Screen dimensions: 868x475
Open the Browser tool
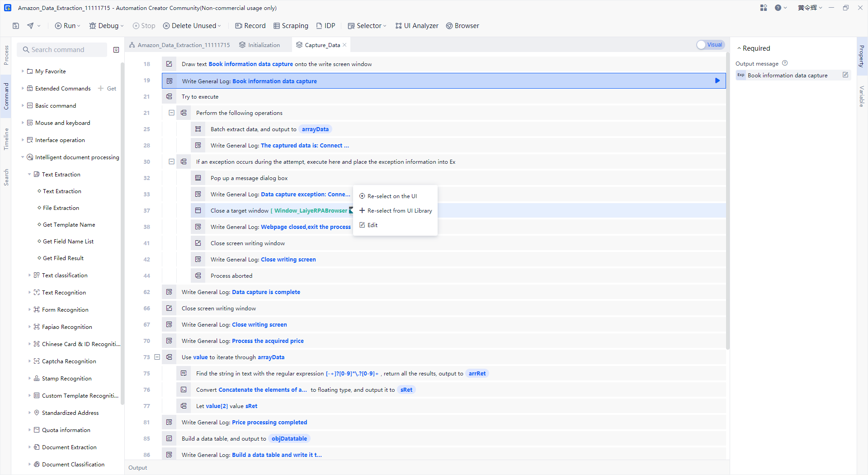pos(462,26)
